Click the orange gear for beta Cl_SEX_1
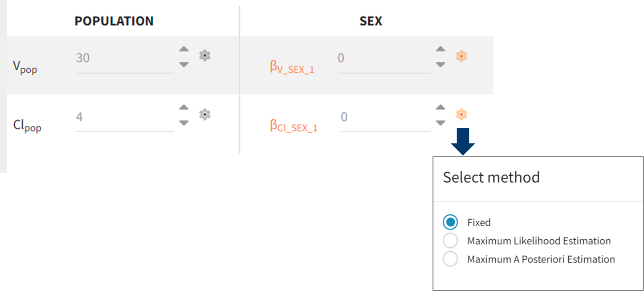This screenshot has width=644, height=291. pyautogui.click(x=461, y=115)
